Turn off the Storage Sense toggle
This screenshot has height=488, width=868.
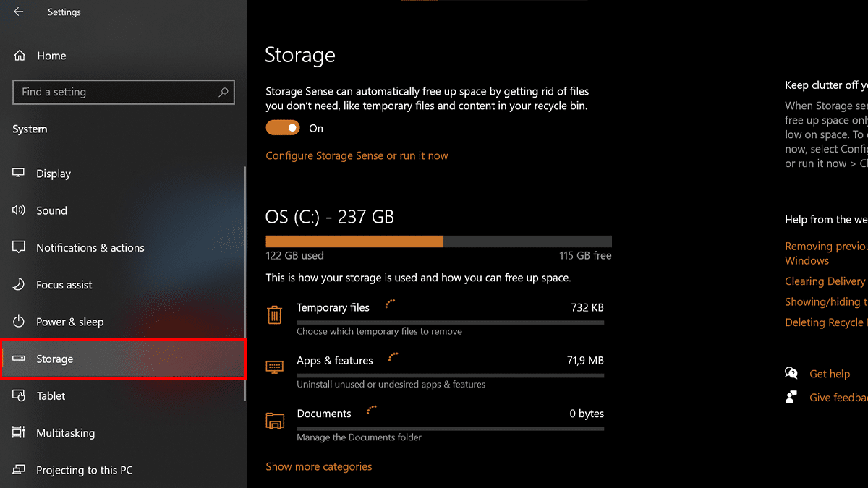(283, 128)
